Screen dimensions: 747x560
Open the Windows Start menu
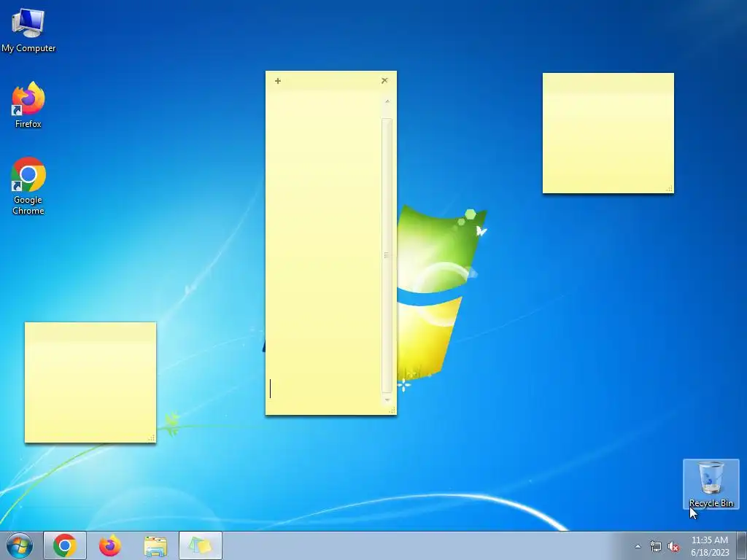tap(20, 545)
